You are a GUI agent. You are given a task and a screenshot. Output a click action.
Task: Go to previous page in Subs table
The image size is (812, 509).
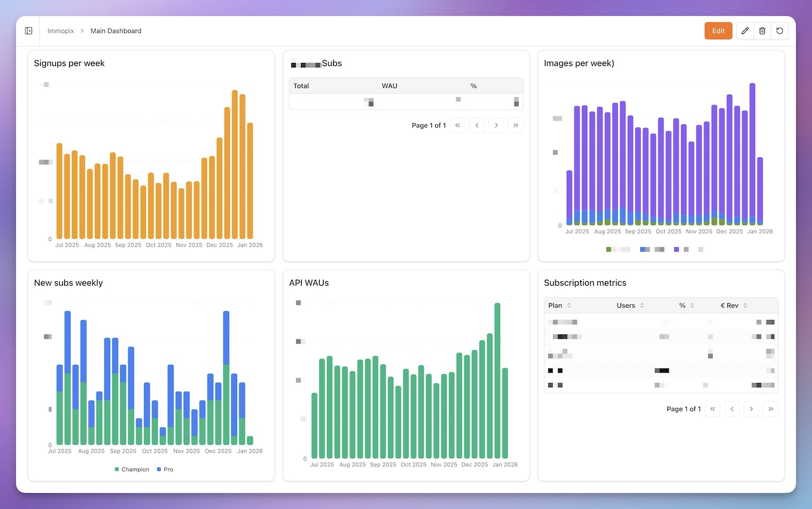tap(477, 125)
